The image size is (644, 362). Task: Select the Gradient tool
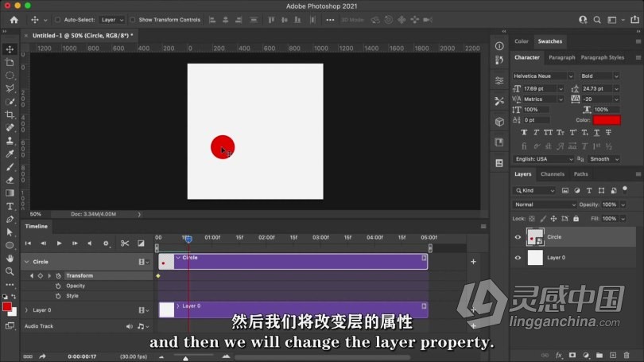pyautogui.click(x=10, y=193)
